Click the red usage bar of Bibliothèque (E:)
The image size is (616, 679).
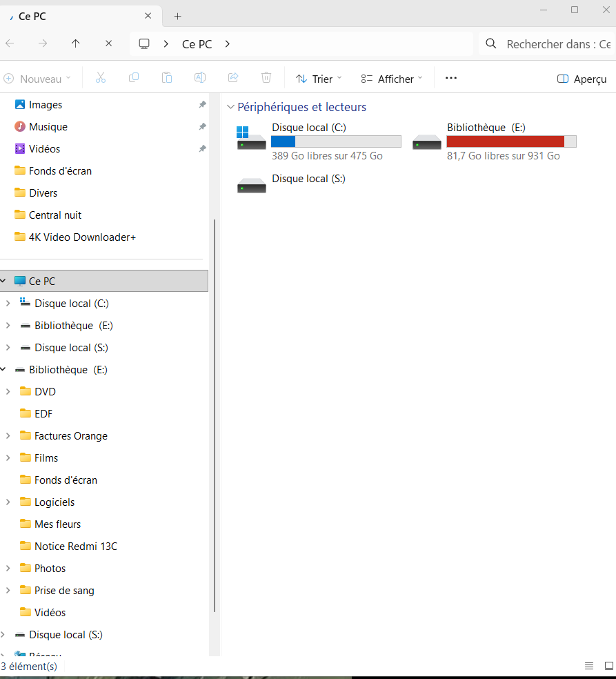point(511,141)
